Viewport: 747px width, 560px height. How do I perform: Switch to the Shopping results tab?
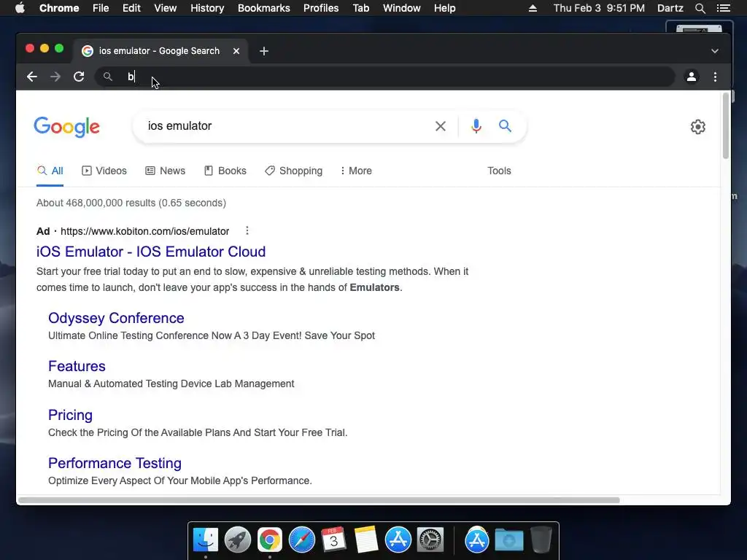point(294,171)
